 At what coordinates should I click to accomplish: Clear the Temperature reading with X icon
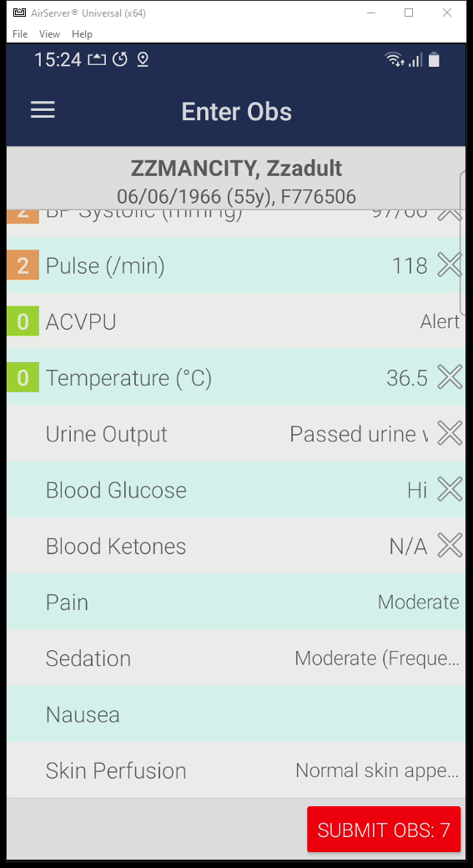tap(450, 377)
